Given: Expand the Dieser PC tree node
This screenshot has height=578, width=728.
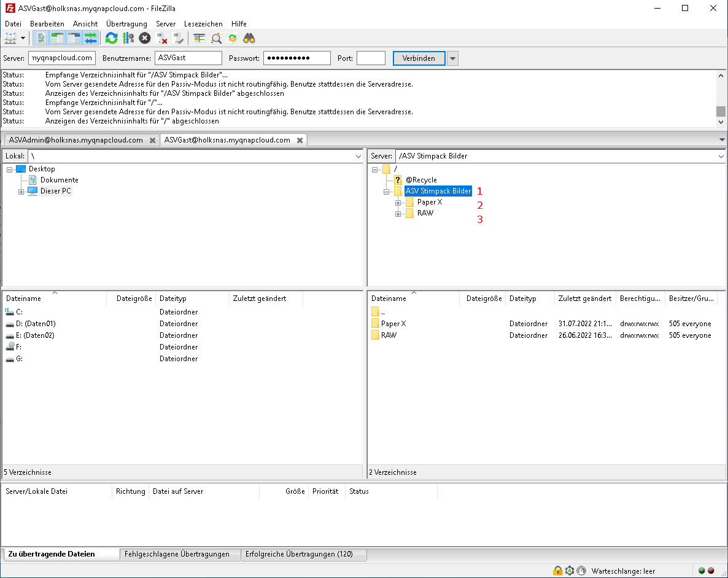Looking at the screenshot, I should [x=21, y=192].
